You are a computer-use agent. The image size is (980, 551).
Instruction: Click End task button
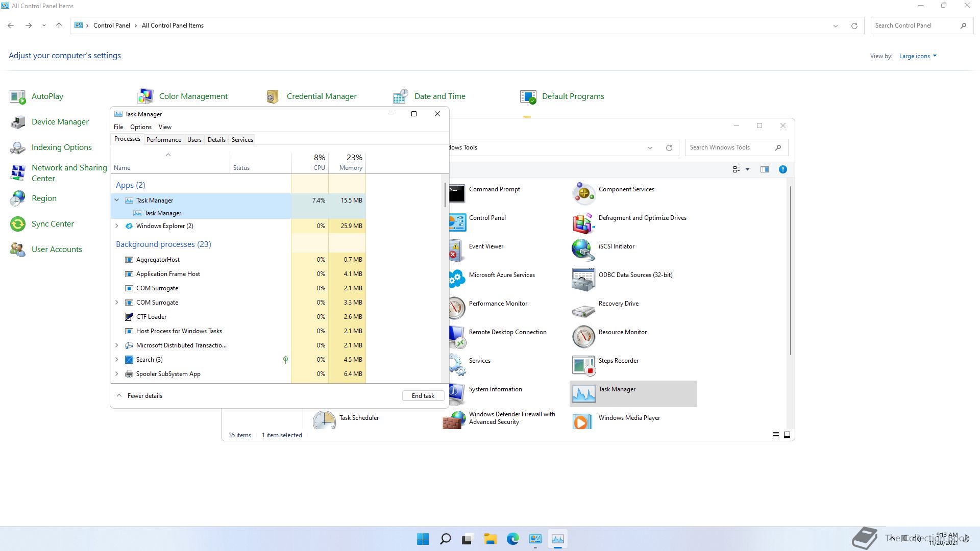coord(423,396)
